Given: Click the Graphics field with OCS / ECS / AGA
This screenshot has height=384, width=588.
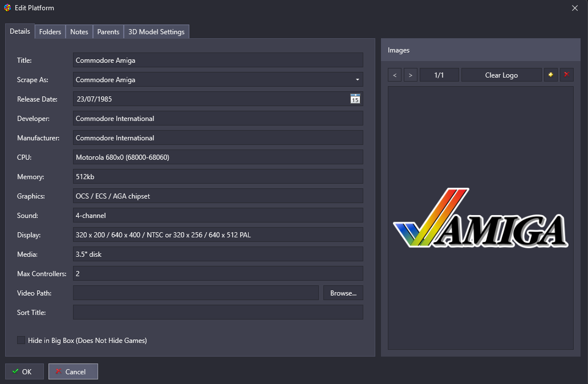Looking at the screenshot, I should (x=218, y=196).
